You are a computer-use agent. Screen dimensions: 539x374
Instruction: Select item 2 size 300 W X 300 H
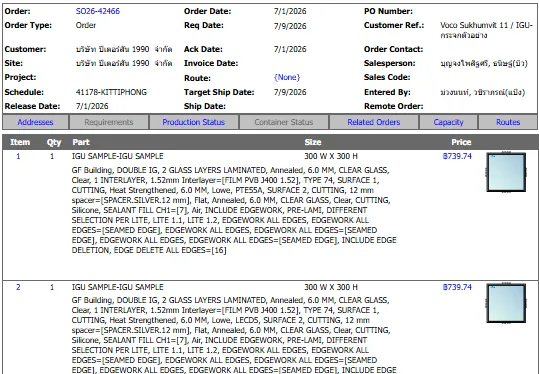(331, 287)
